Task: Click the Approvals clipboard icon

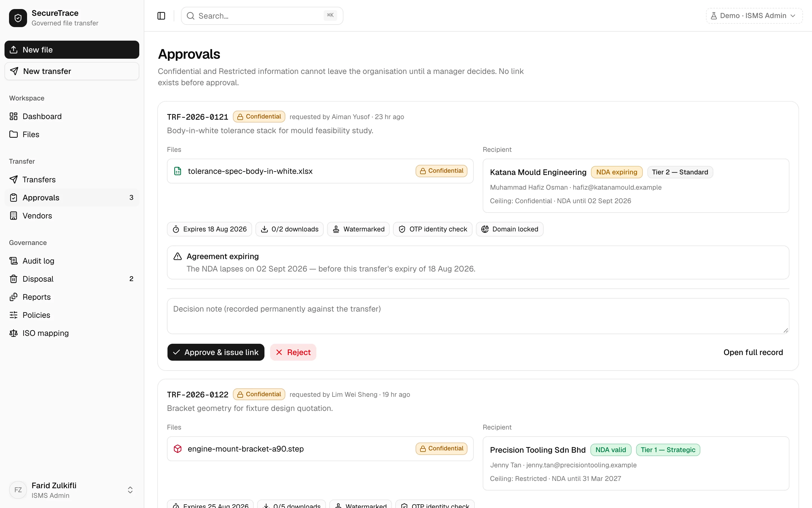Action: (x=14, y=198)
